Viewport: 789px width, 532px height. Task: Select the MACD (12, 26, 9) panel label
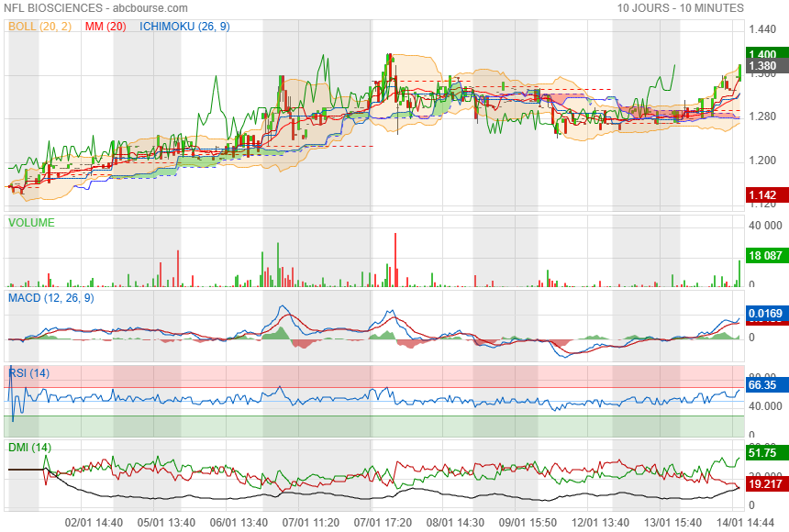click(x=50, y=298)
